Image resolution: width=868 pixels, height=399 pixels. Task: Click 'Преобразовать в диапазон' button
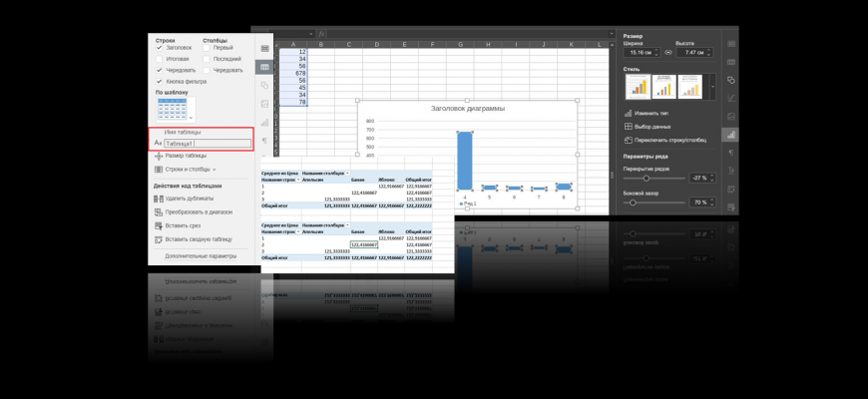pyautogui.click(x=197, y=211)
